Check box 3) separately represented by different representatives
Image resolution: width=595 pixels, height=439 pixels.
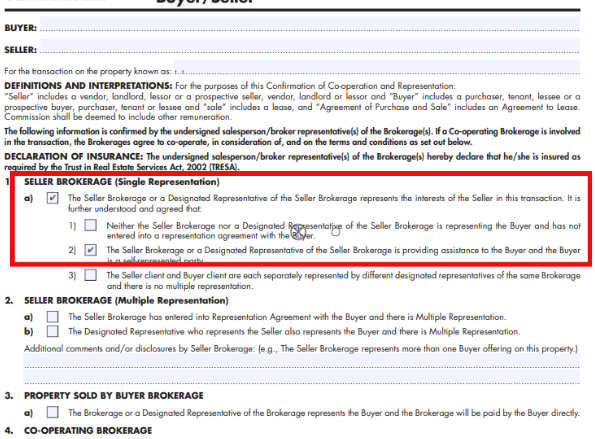pos(90,275)
